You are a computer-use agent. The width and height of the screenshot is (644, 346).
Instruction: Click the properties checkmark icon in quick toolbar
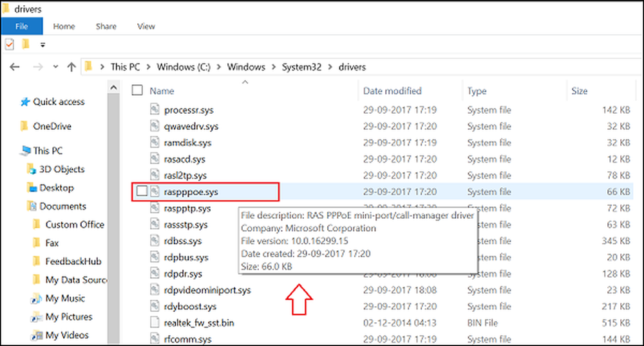point(9,44)
